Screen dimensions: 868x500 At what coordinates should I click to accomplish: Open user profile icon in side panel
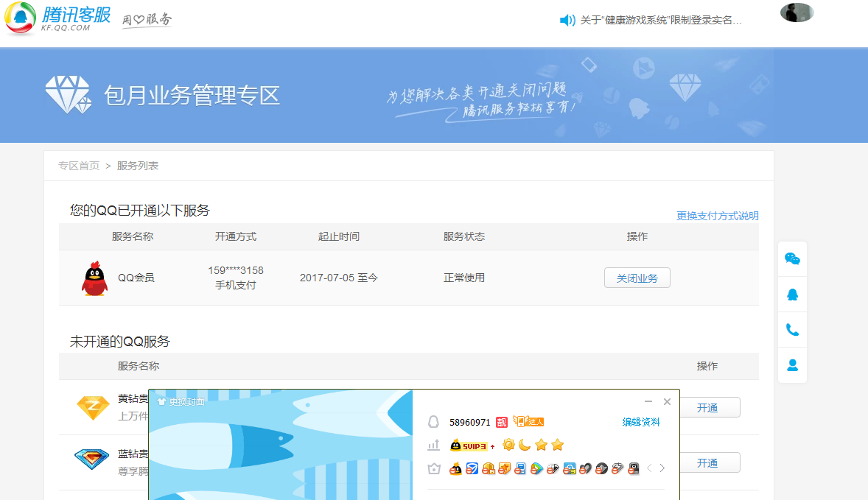(x=792, y=365)
